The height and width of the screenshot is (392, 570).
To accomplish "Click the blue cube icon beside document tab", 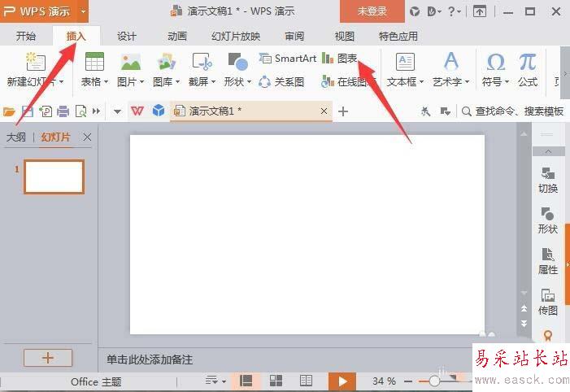I will [159, 111].
